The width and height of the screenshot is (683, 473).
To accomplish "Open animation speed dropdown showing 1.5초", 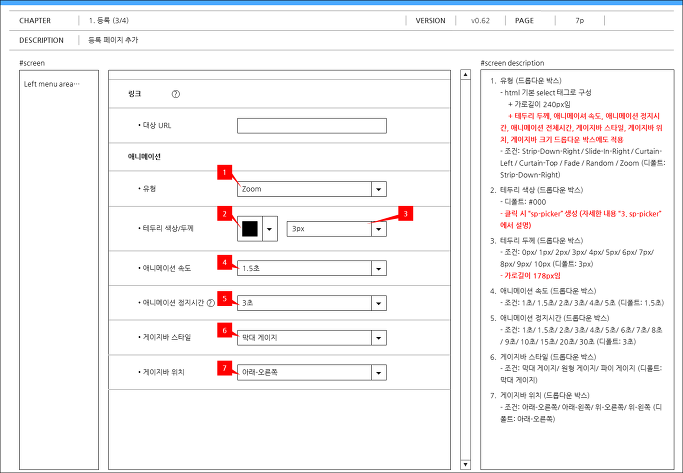I will click(x=312, y=268).
